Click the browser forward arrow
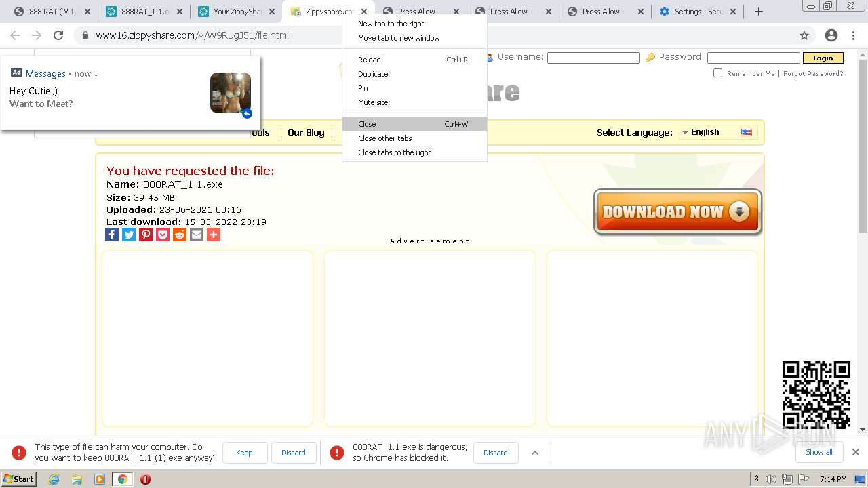This screenshot has width=868, height=488. [x=37, y=35]
